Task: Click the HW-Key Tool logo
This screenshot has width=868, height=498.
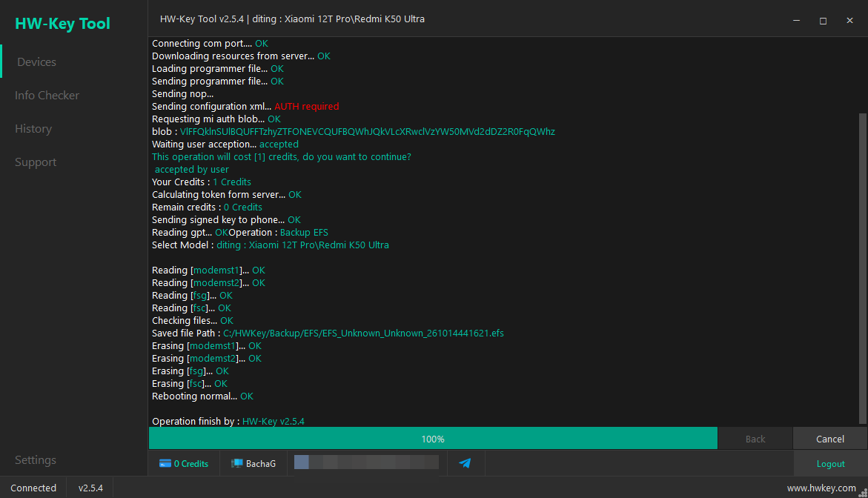Action: 62,23
